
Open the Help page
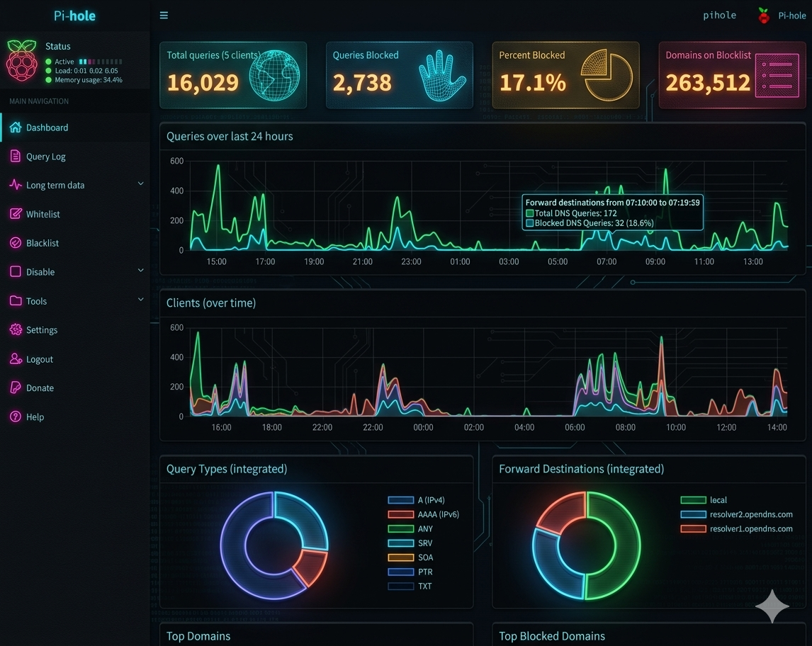tap(35, 417)
